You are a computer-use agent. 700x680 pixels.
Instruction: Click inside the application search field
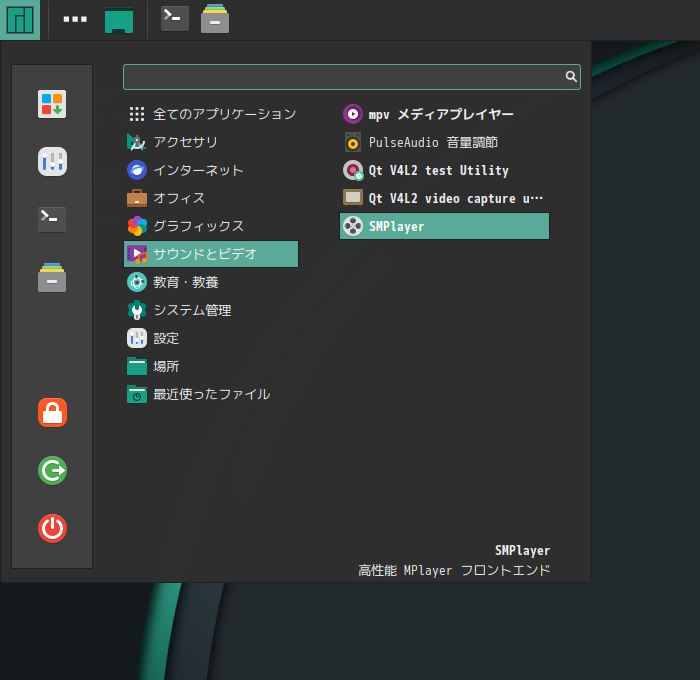[x=352, y=77]
